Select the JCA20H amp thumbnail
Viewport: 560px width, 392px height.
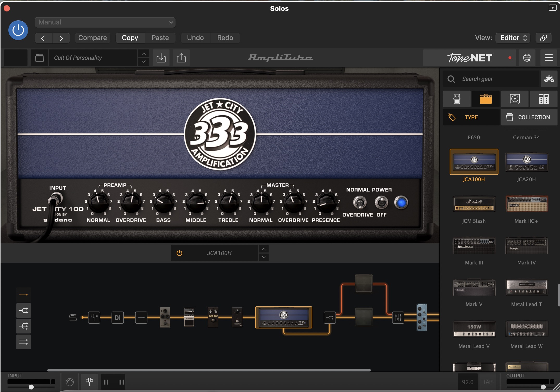527,162
